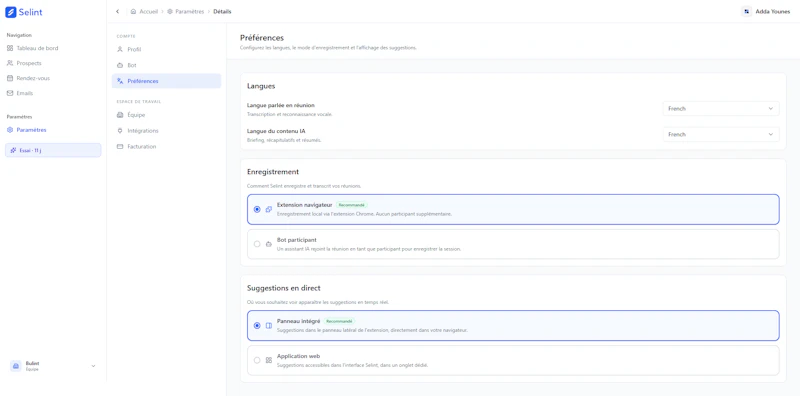Click the home icon in breadcrumb
The image size is (800, 396).
tap(133, 11)
